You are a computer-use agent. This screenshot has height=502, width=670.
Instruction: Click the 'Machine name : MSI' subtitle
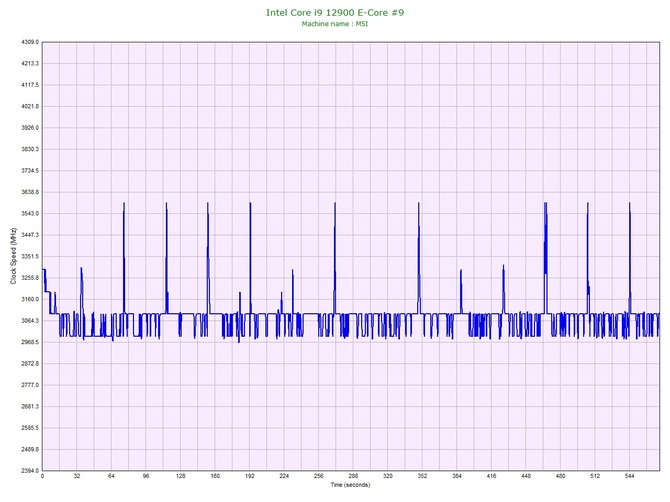click(335, 24)
